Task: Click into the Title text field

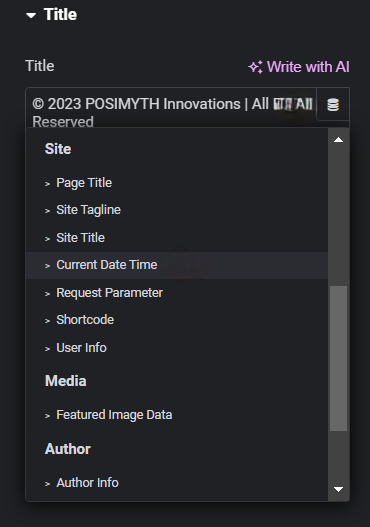Action: (171, 108)
